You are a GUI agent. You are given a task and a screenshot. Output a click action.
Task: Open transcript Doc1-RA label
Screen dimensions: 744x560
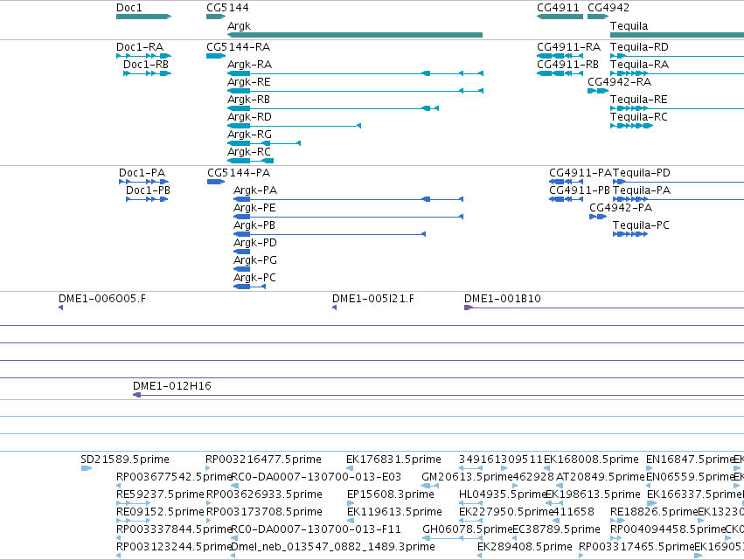pos(140,47)
